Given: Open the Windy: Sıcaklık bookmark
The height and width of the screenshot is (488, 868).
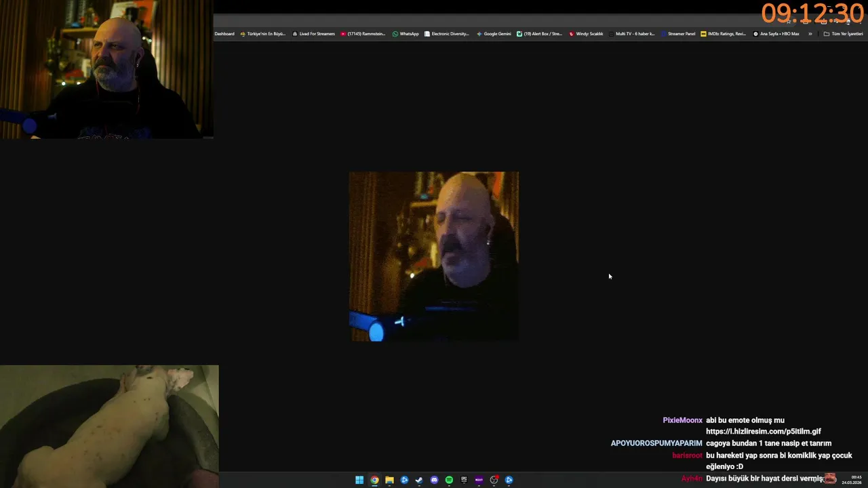Looking at the screenshot, I should [586, 34].
